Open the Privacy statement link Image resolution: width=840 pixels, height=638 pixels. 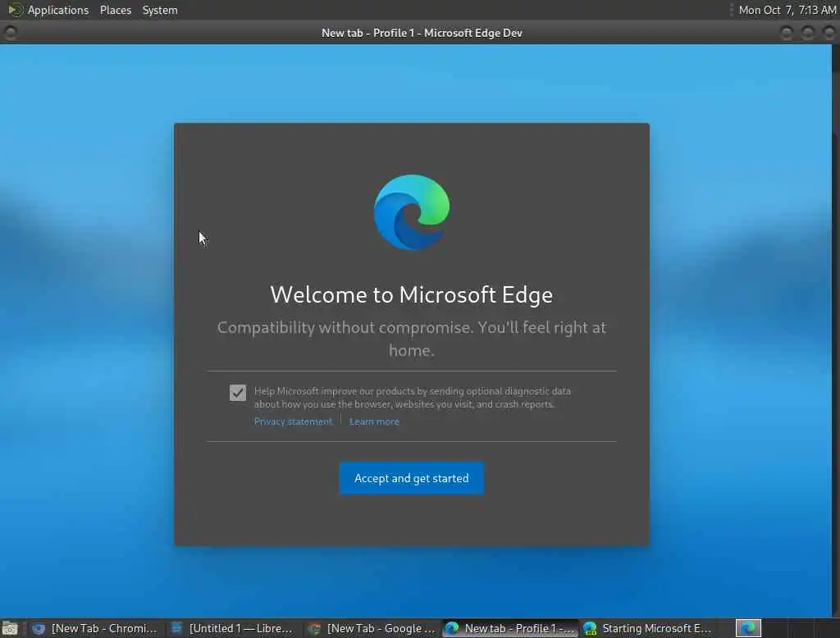pyautogui.click(x=293, y=422)
